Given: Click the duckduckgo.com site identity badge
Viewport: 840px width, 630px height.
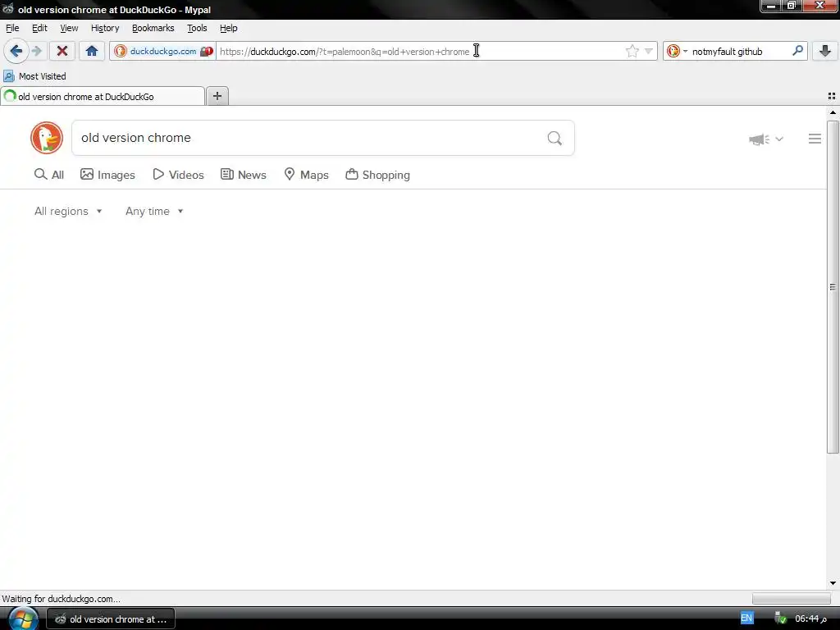Looking at the screenshot, I should point(163,52).
